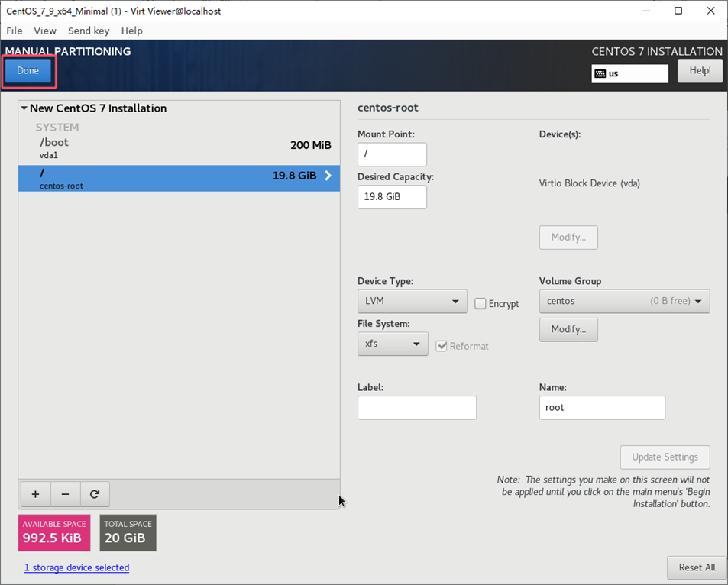This screenshot has height=585, width=728.
Task: Click the Help! button
Action: point(700,71)
